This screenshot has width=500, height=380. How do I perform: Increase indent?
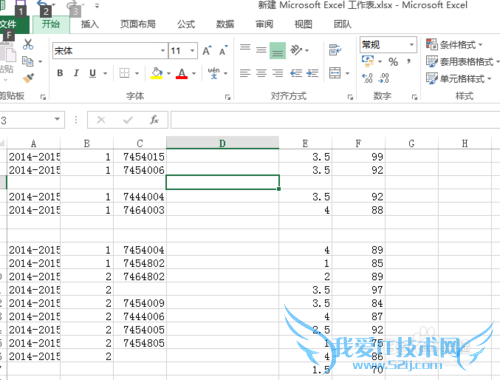pos(312,73)
